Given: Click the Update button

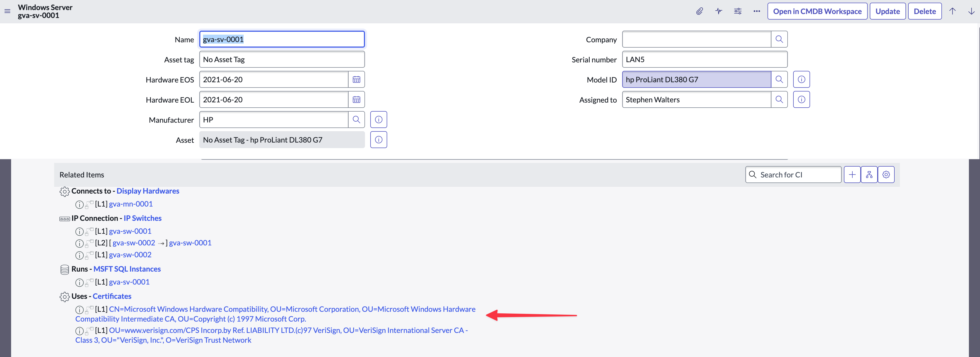Looking at the screenshot, I should (x=887, y=11).
